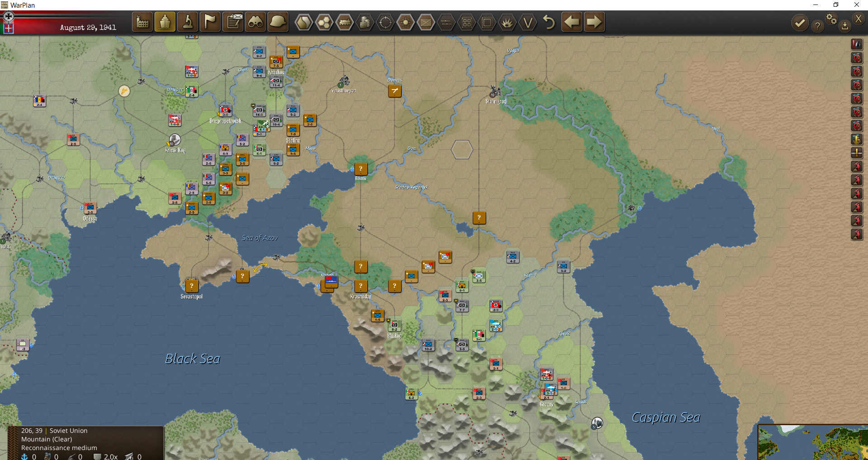Screen dimensions: 868x460
Task: Click the August 29, 1941 date label
Action: [88, 28]
